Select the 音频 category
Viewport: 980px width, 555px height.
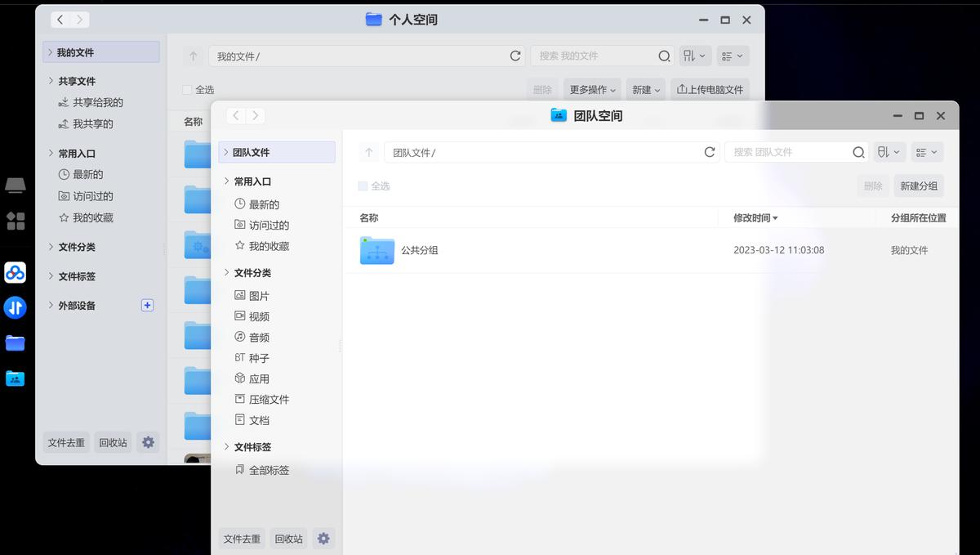[259, 337]
